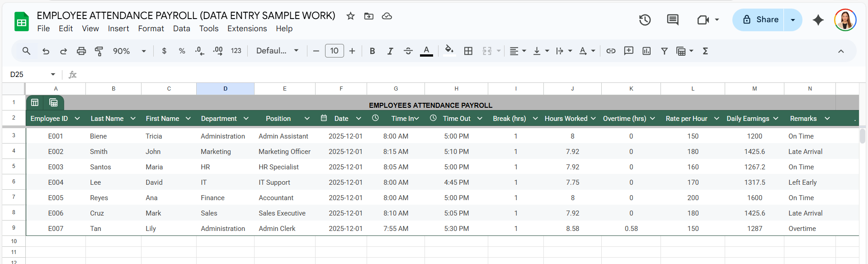Click the Borders icon
Image resolution: width=868 pixels, height=264 pixels.
[468, 51]
